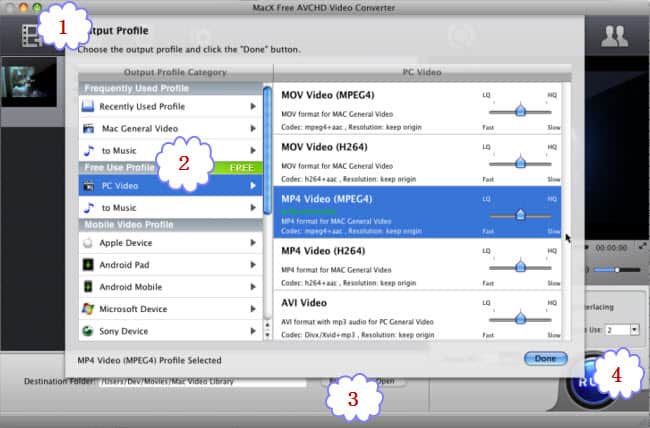Click the RUN button in the main window

[589, 381]
